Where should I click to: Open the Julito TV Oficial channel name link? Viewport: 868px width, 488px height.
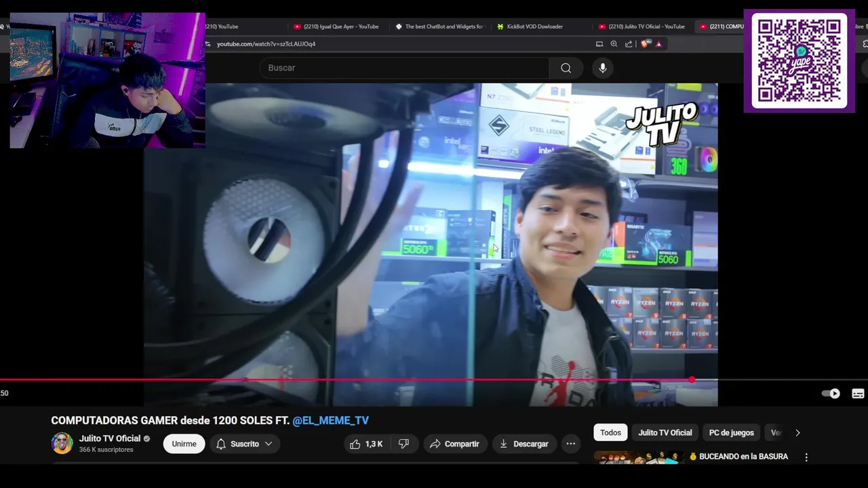[109, 439]
